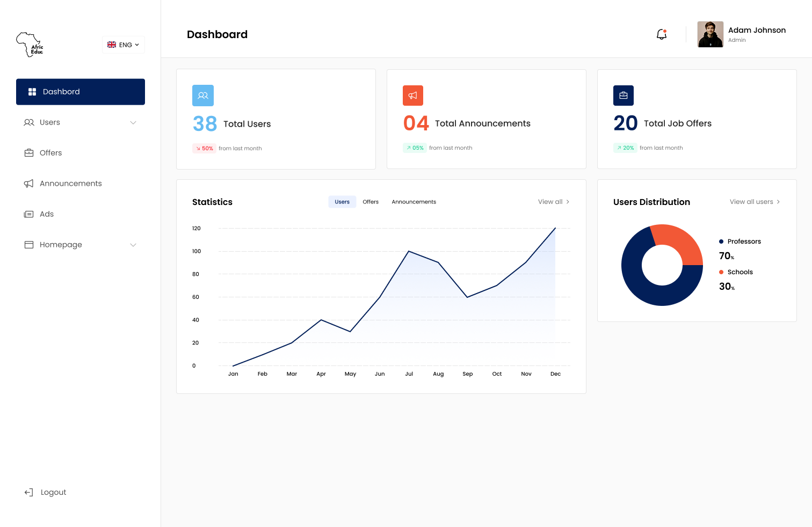The height and width of the screenshot is (527, 812).
Task: Click the Professors navy legend dot
Action: [x=721, y=241]
